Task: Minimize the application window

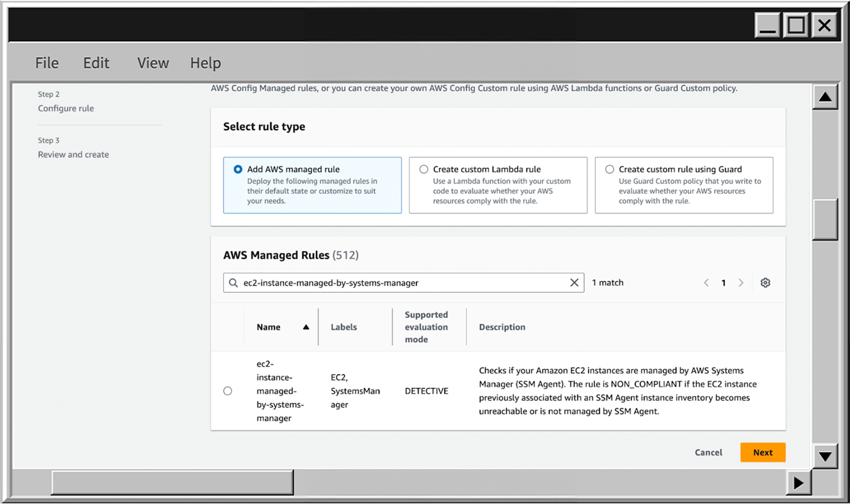Action: point(768,25)
